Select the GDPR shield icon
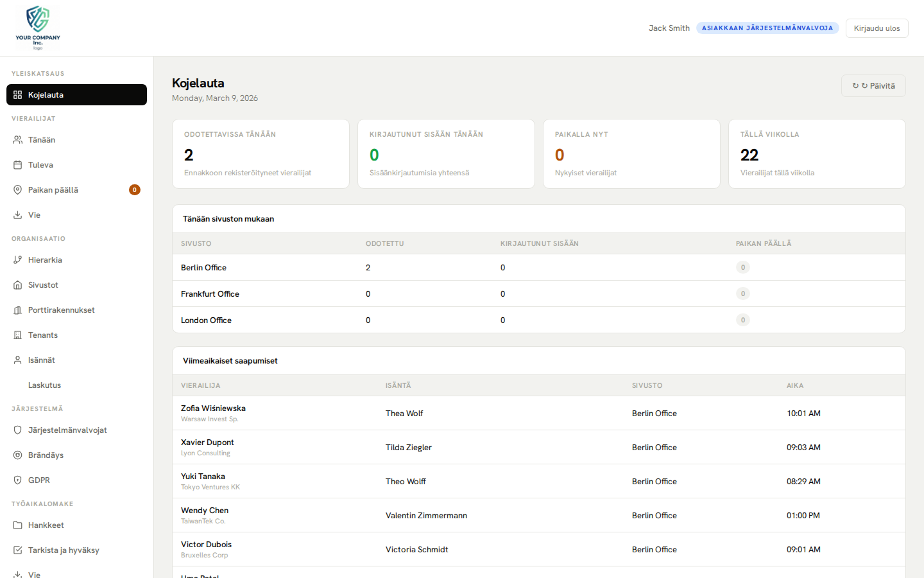This screenshot has width=924, height=578. pos(17,480)
